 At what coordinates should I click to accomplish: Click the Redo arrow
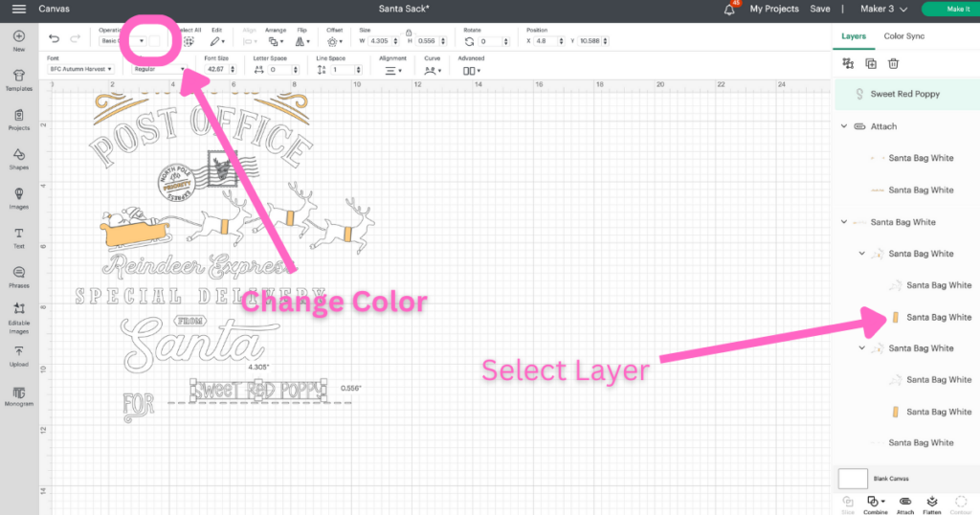(x=75, y=39)
